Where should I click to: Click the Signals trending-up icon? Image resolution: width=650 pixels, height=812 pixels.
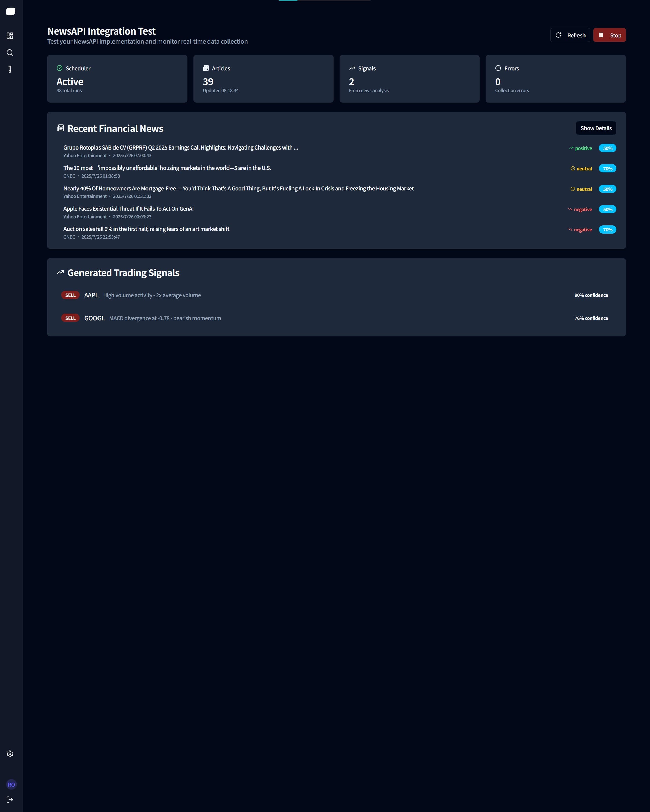pyautogui.click(x=352, y=68)
